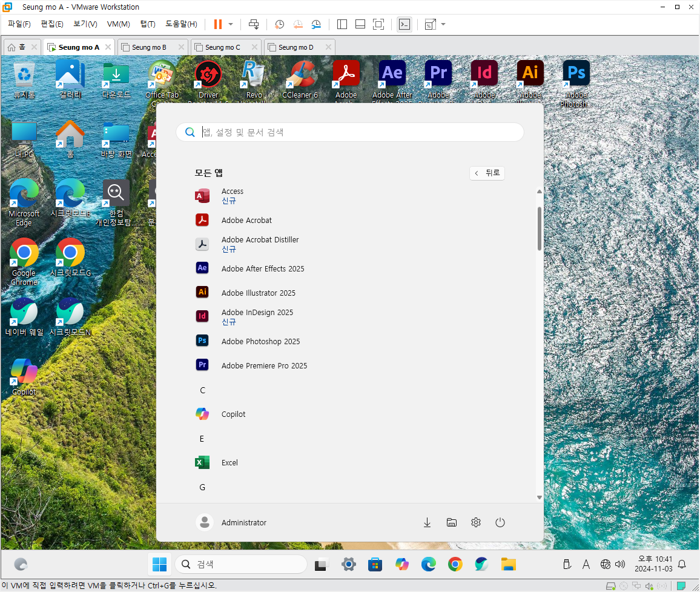Select the 내 PC desktop icon

(24, 139)
